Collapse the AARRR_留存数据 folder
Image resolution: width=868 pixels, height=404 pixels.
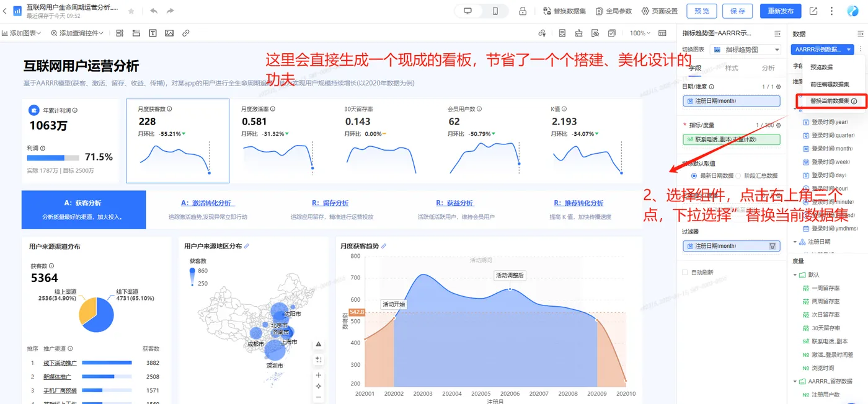(795, 382)
